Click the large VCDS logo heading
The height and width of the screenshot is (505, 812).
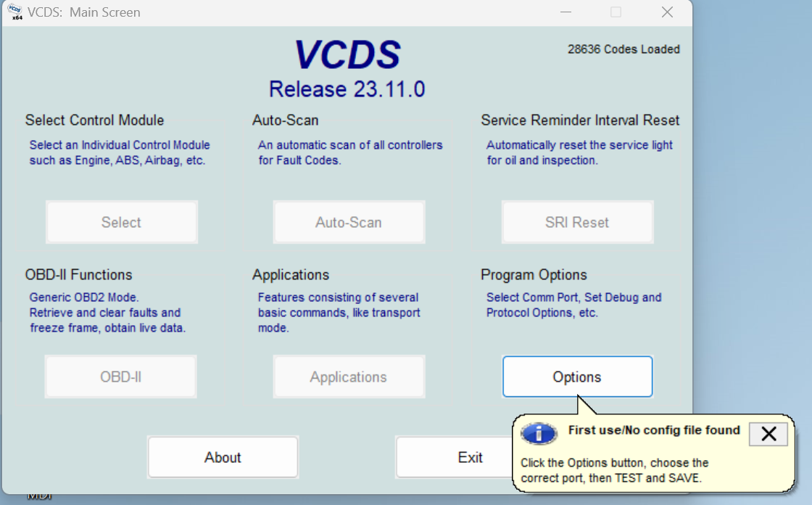(x=347, y=55)
